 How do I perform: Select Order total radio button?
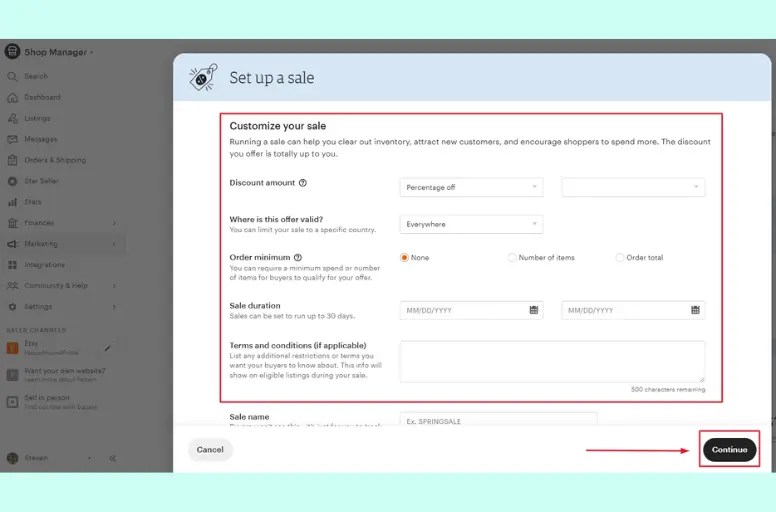click(620, 258)
